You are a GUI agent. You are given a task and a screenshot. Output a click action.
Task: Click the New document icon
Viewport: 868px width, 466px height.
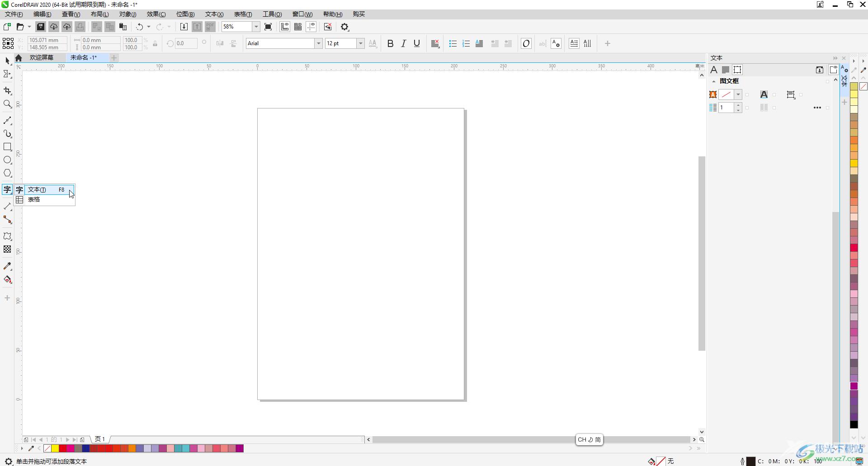(7, 27)
